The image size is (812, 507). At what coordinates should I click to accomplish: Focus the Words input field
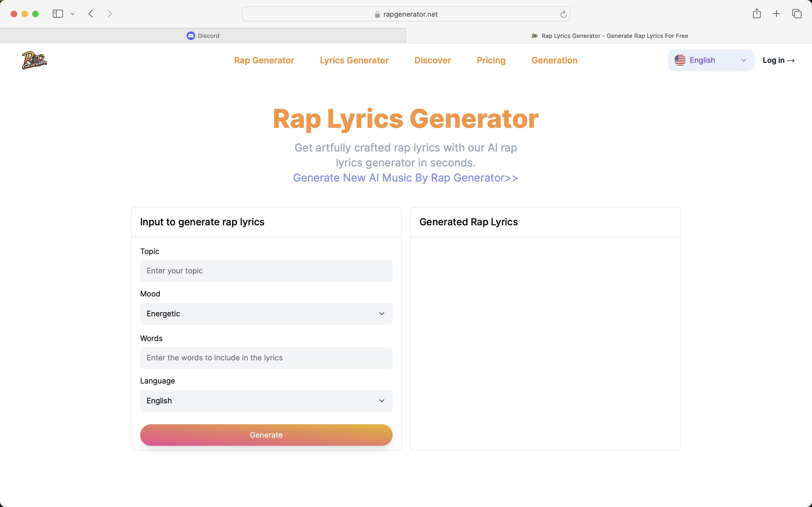point(266,358)
